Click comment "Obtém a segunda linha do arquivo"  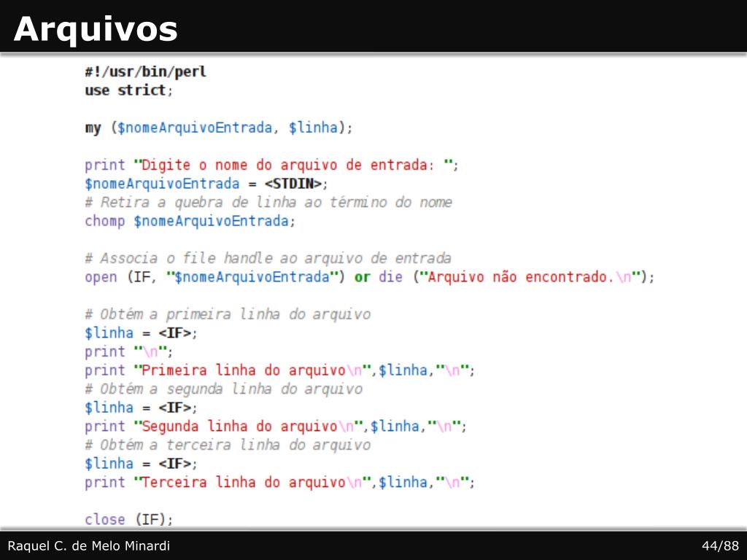tap(224, 389)
